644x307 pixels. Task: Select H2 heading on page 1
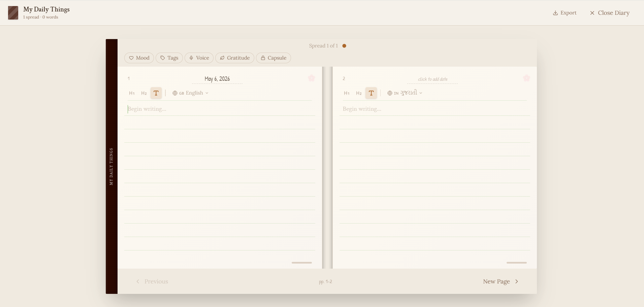click(x=144, y=93)
